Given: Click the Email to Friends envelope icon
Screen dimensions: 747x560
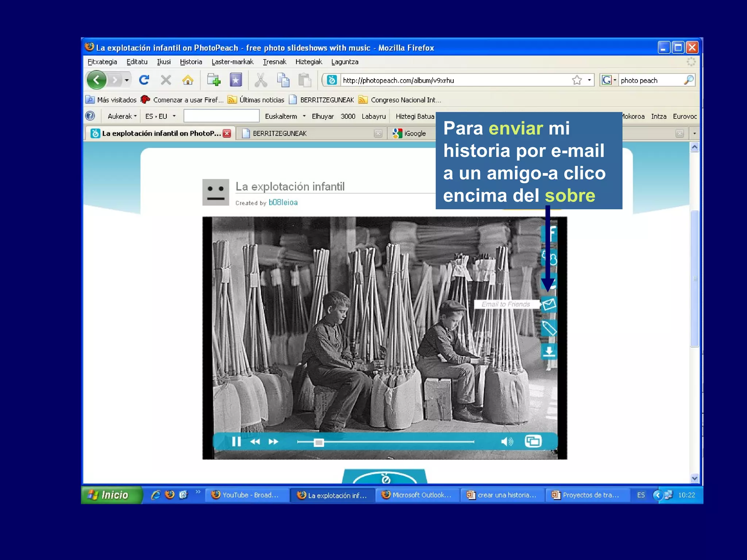Looking at the screenshot, I should 549,304.
